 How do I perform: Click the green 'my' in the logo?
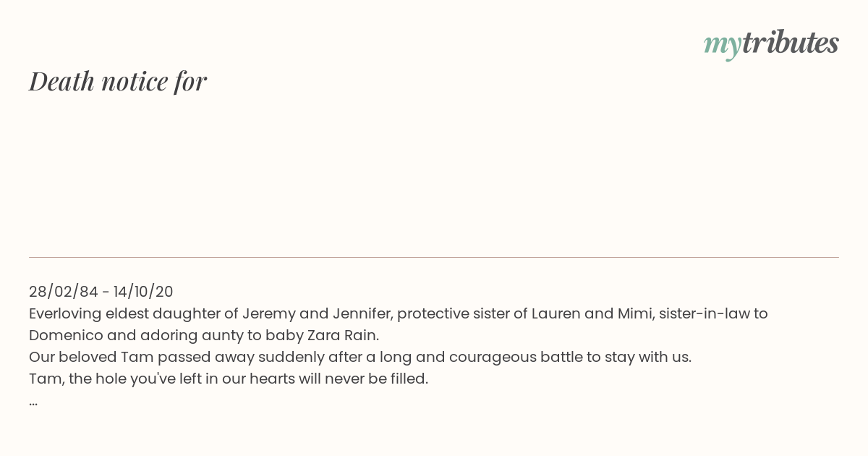(723, 45)
